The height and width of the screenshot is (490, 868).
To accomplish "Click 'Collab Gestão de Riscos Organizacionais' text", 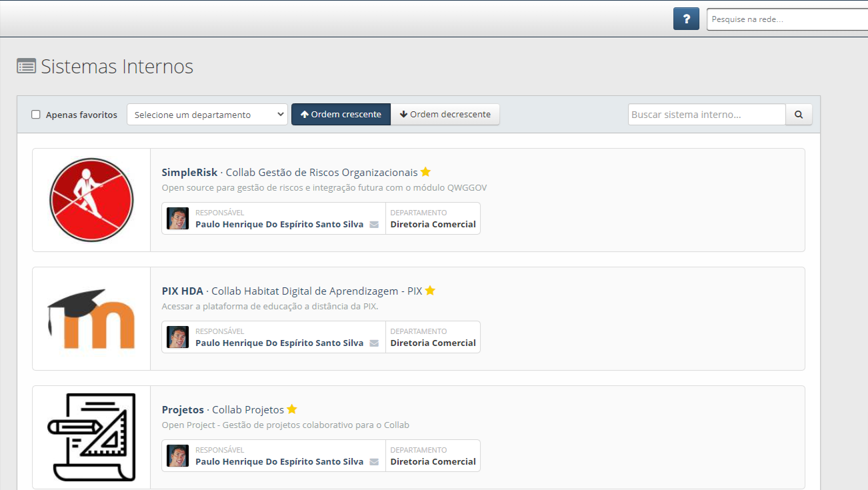I will click(x=321, y=172).
